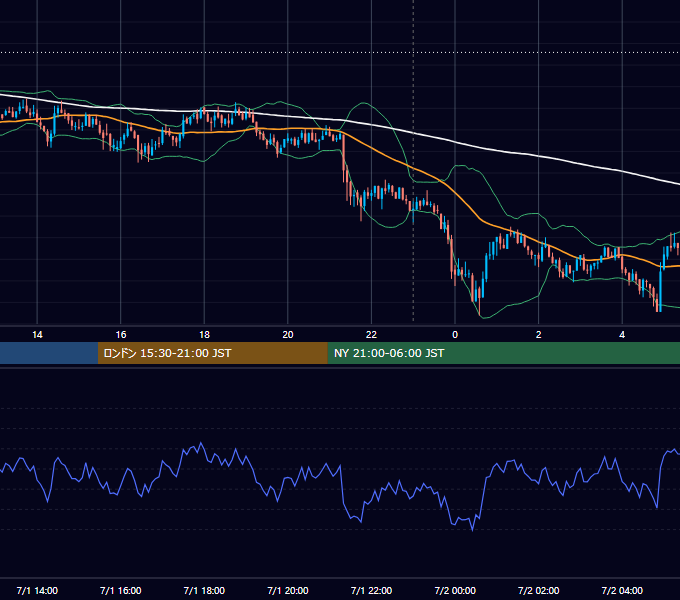
Task: Click the 20 hour axis label
Action: pos(288,335)
